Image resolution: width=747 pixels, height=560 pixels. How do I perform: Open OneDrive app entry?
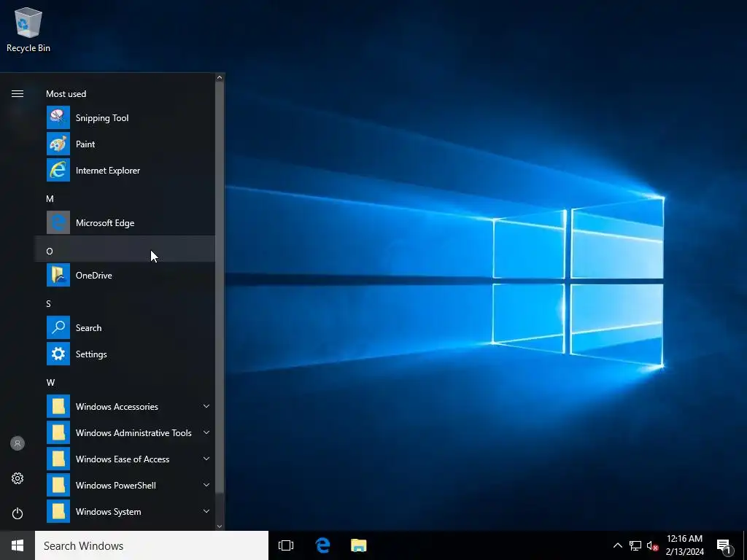125,275
